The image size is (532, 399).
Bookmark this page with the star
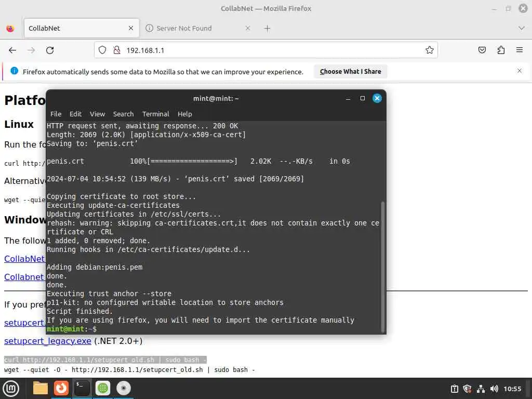430,50
